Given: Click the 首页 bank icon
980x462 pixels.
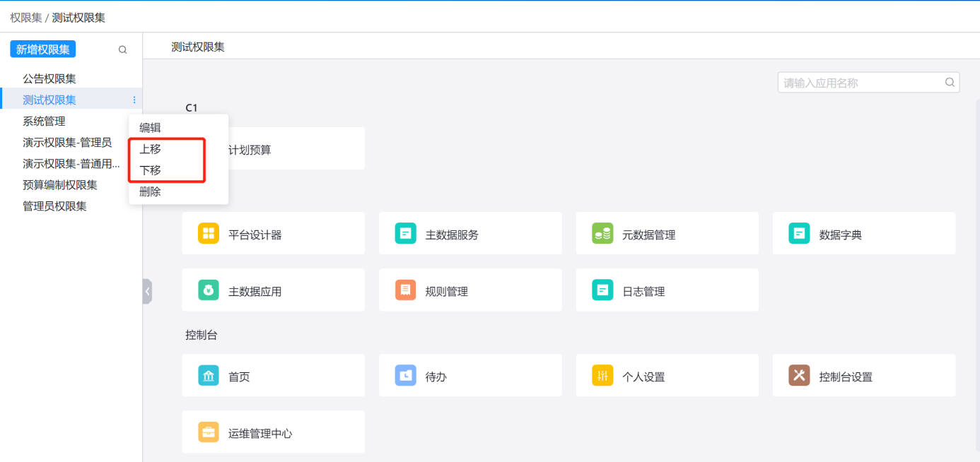Looking at the screenshot, I should pos(209,376).
